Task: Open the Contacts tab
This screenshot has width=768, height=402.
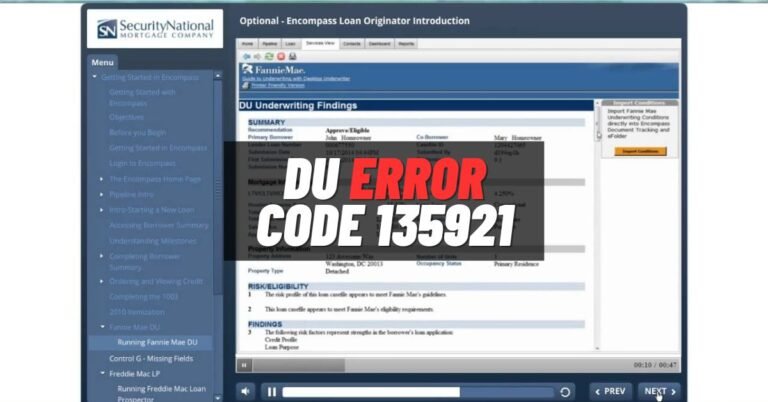Action: point(352,44)
